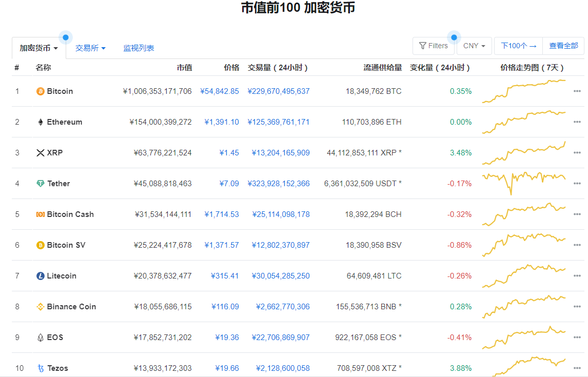The width and height of the screenshot is (588, 377).
Task: Sort by 交易量（24小时）column header
Action: pyautogui.click(x=278, y=68)
